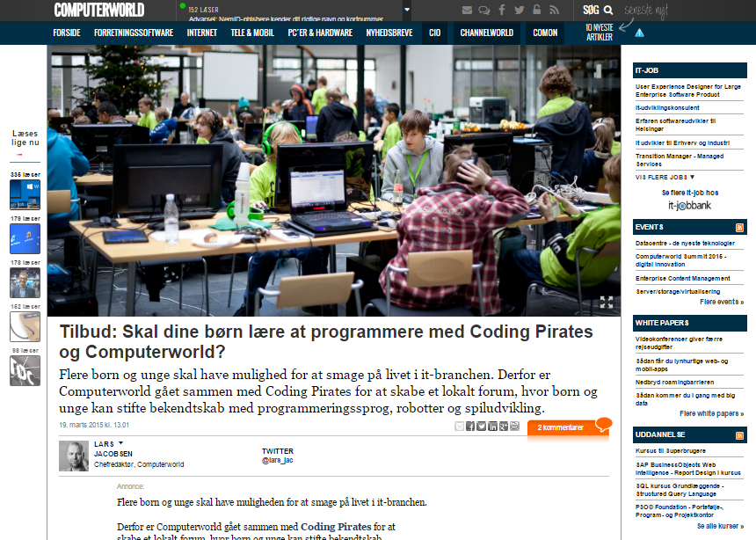Image resolution: width=756 pixels, height=540 pixels.
Task: Click the Uddannelse section RSS icon
Action: click(739, 435)
